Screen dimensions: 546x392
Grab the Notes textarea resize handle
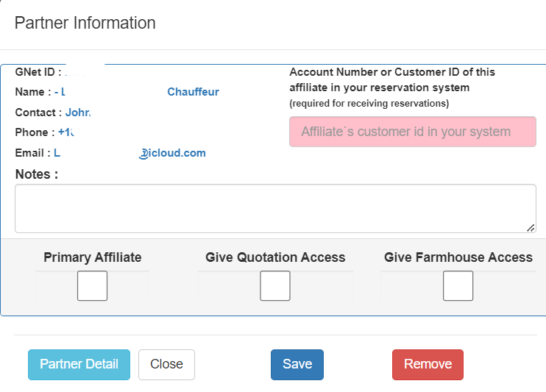[x=531, y=228]
